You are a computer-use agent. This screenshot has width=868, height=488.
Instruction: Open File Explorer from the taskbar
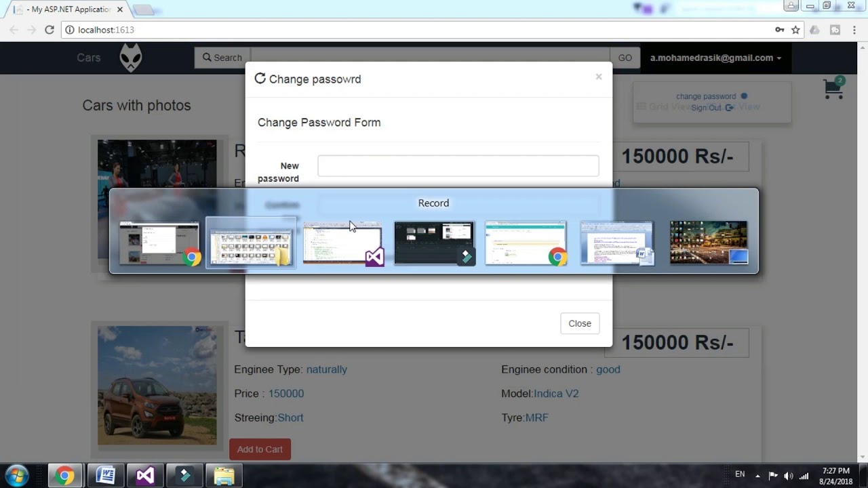224,476
